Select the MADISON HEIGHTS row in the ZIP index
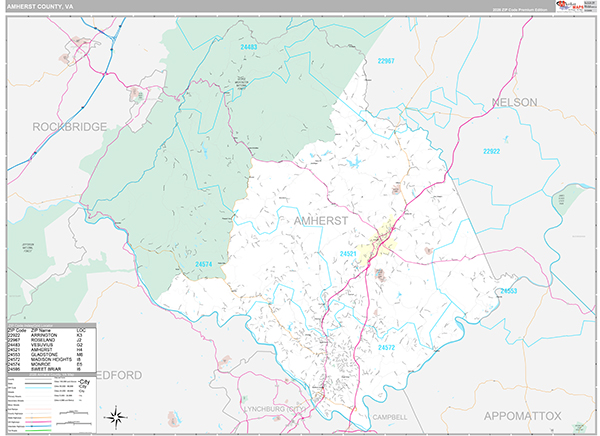 (52, 359)
